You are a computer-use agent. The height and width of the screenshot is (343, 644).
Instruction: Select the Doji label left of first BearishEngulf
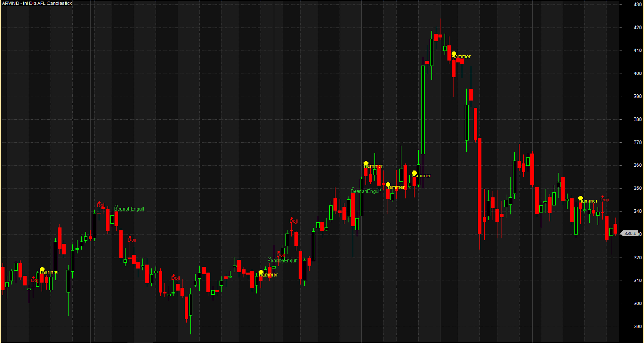pos(101,205)
